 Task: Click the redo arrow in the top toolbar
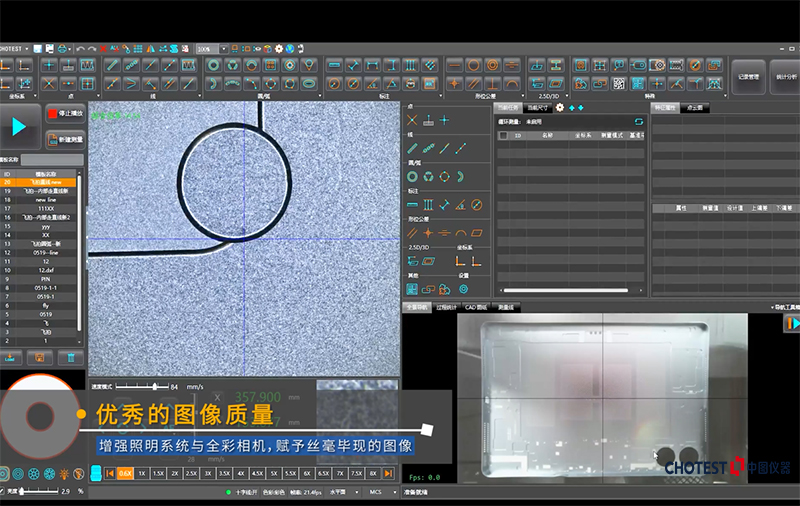[92, 49]
